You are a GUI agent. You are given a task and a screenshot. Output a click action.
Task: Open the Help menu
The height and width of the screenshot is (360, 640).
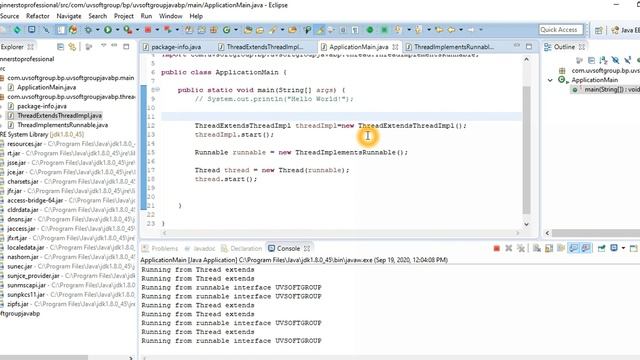[x=196, y=16]
